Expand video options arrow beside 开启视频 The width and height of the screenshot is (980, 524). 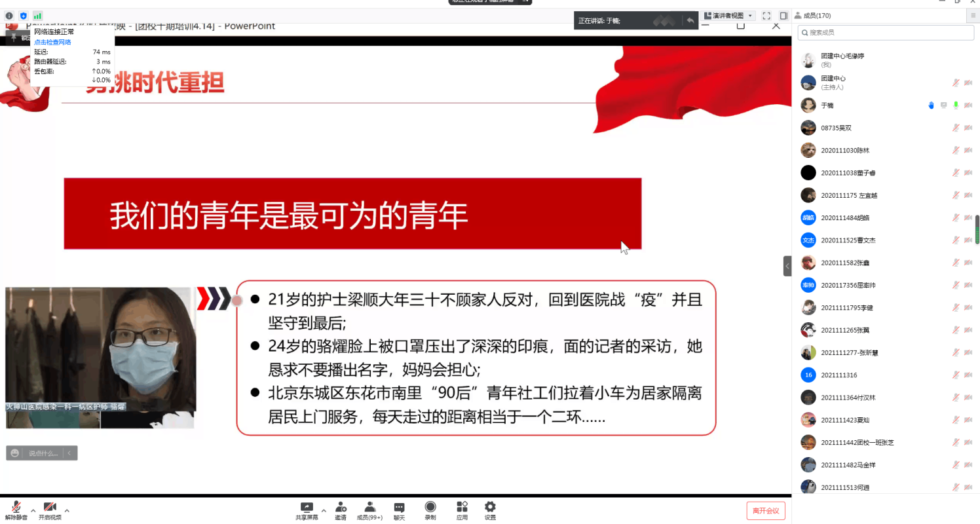coord(67,510)
